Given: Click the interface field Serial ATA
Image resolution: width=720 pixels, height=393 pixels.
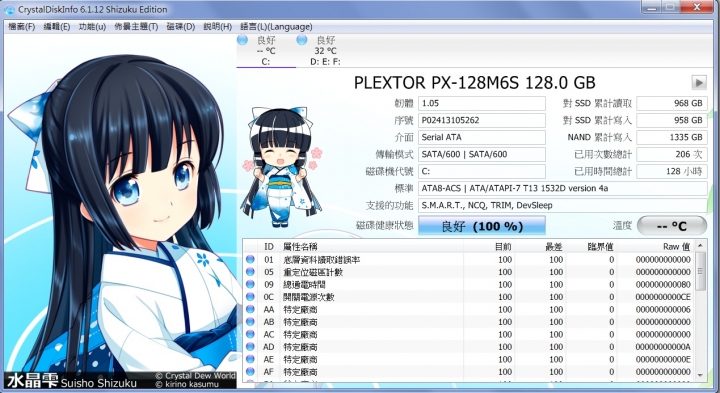Looking at the screenshot, I should pyautogui.click(x=482, y=137).
